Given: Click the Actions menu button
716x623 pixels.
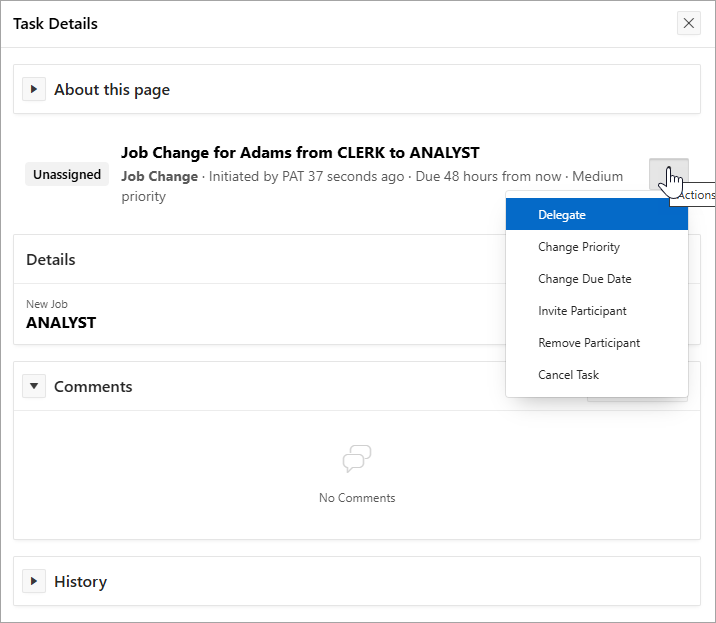Looking at the screenshot, I should coord(668,175).
